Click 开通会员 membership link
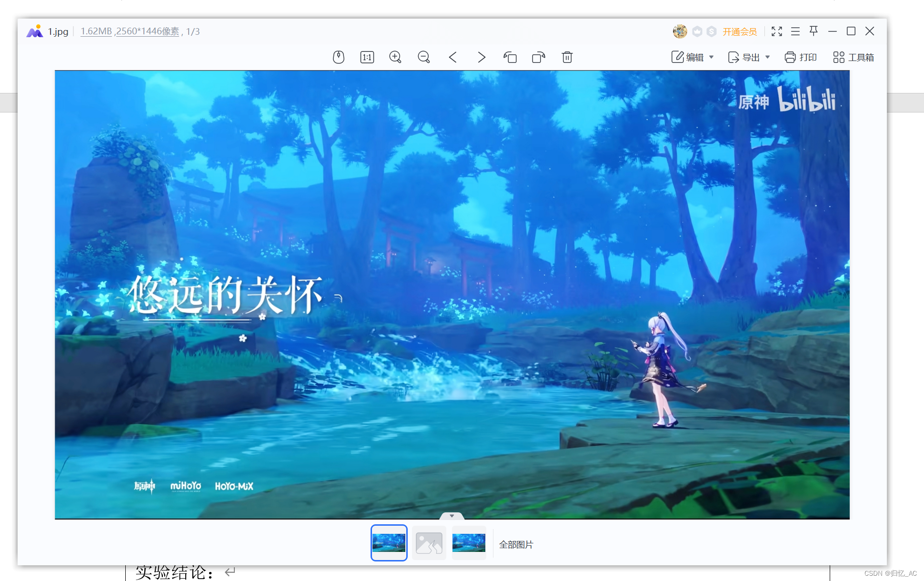This screenshot has width=924, height=581. pyautogui.click(x=740, y=31)
